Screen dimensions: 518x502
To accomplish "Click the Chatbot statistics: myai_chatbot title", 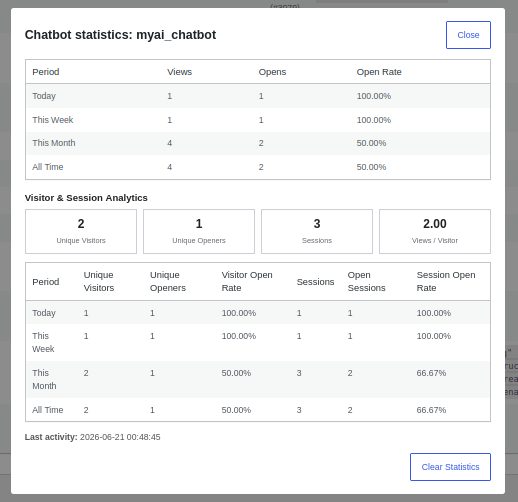I will click(x=120, y=35).
